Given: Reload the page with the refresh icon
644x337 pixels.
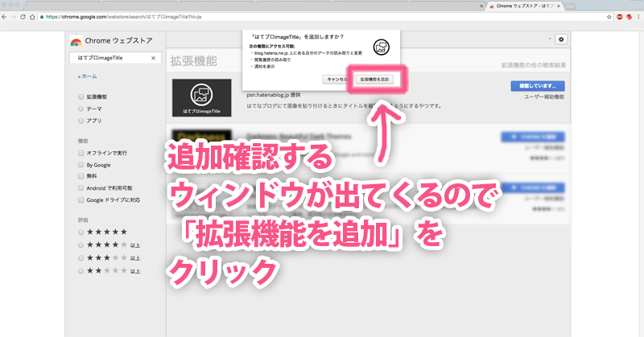Looking at the screenshot, I should tap(23, 17).
